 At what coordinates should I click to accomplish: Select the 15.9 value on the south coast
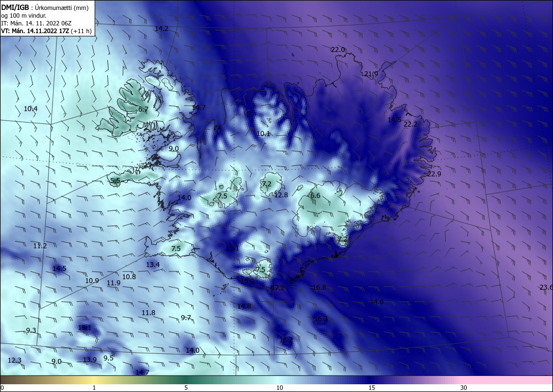(x=247, y=281)
